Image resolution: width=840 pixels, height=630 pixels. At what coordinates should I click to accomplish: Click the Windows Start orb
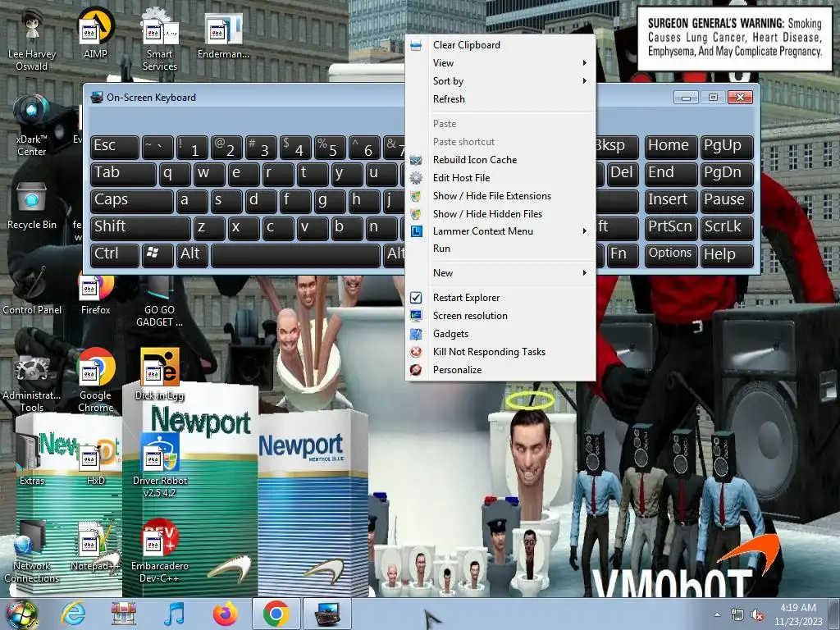click(22, 614)
